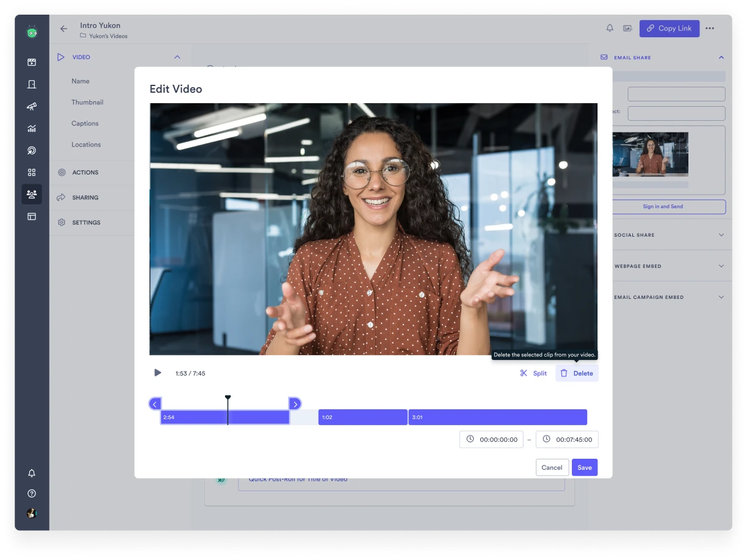
Task: Click the top bar bell icon
Action: click(610, 28)
